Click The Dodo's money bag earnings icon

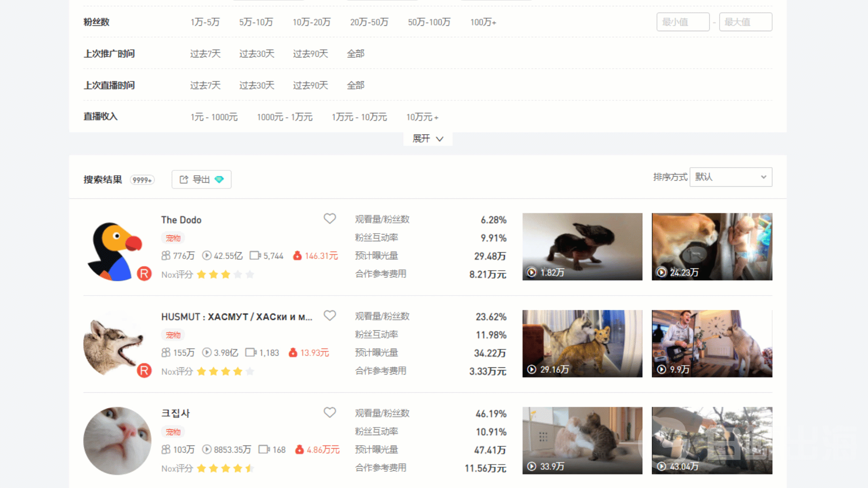pyautogui.click(x=297, y=256)
